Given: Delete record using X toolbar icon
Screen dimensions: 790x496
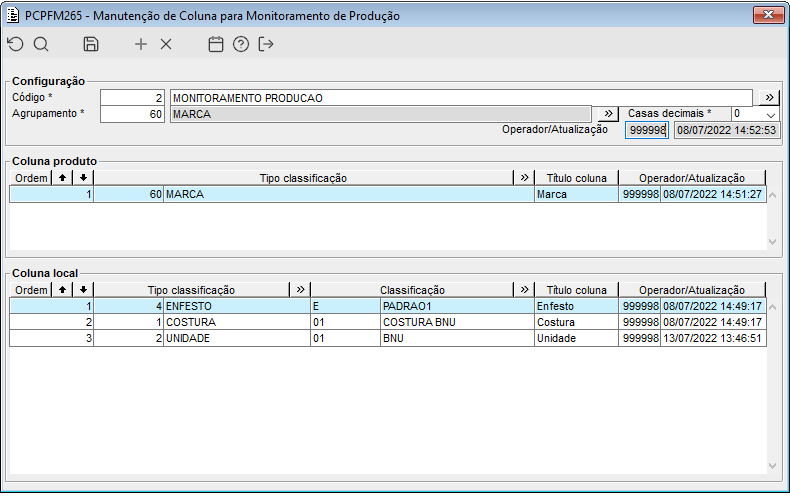Looking at the screenshot, I should pos(166,44).
